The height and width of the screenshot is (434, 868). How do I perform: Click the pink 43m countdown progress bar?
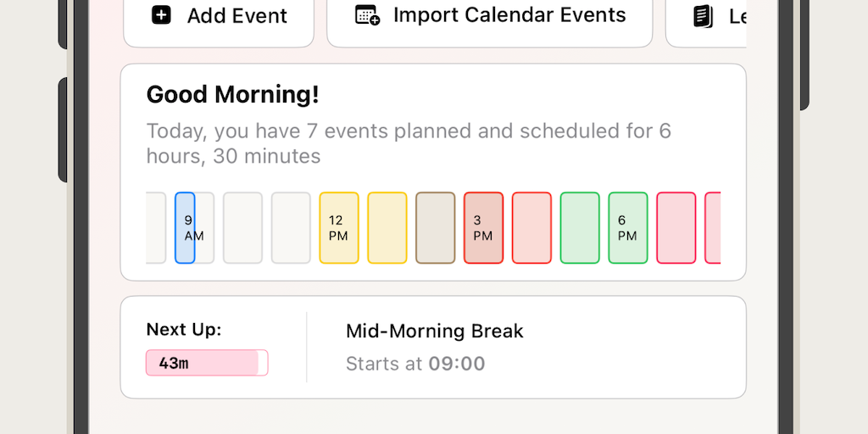coord(207,363)
